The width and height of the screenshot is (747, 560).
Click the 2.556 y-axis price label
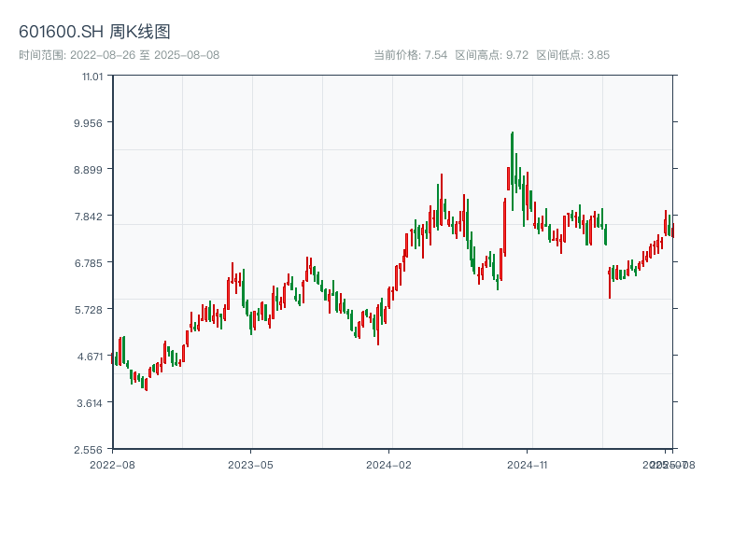coord(90,449)
